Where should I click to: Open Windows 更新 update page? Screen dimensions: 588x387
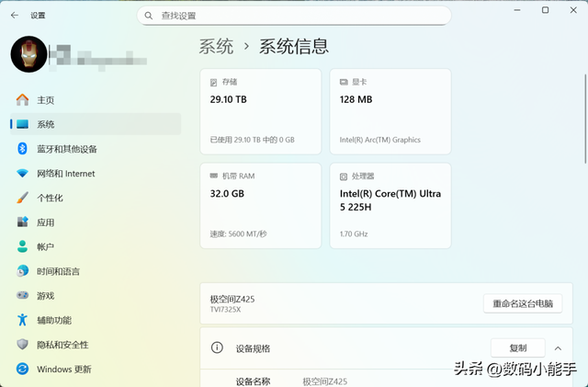tap(63, 370)
